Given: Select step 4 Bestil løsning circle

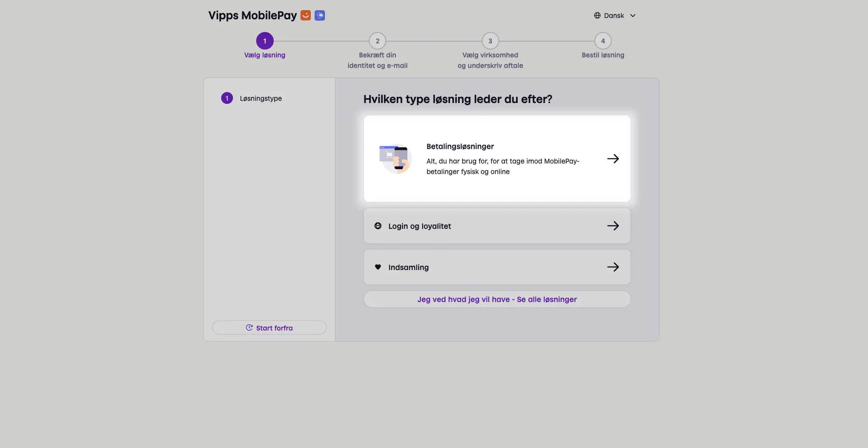Looking at the screenshot, I should pos(603,41).
